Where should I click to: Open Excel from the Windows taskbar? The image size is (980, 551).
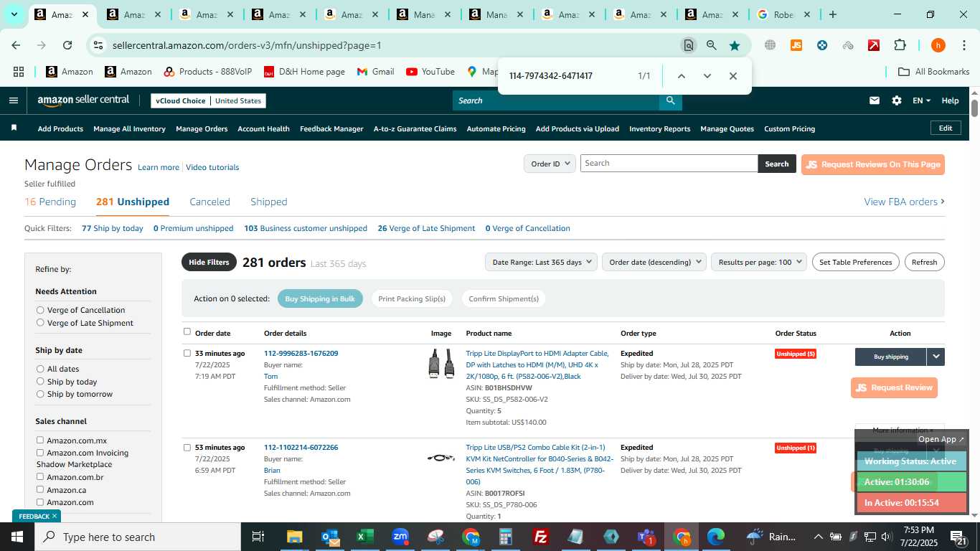(x=364, y=537)
